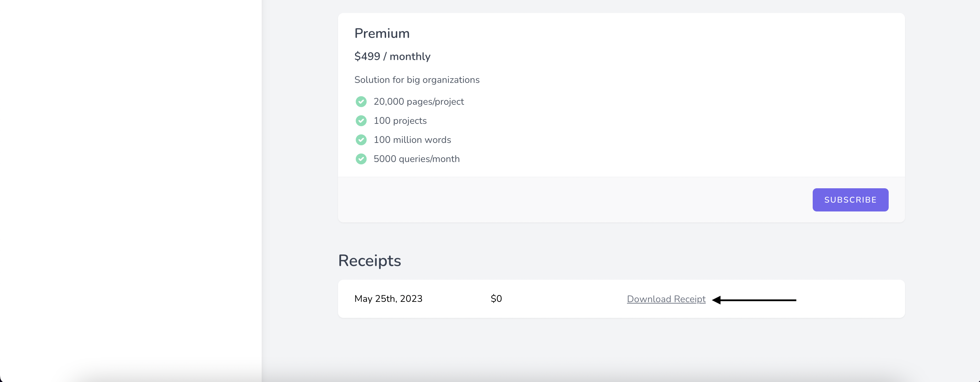
Task: Click checkmark icon beside 100 million words
Action: (361, 140)
